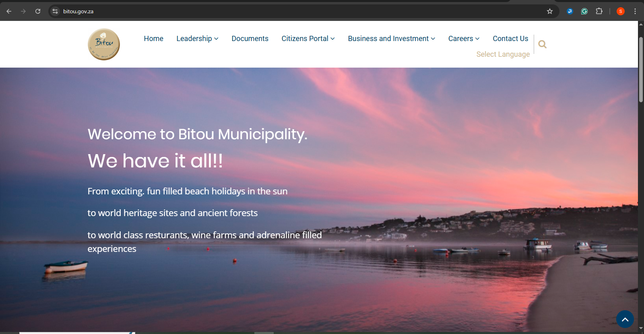Viewport: 644px width, 334px height.
Task: Open the Documents menu item
Action: tap(250, 39)
